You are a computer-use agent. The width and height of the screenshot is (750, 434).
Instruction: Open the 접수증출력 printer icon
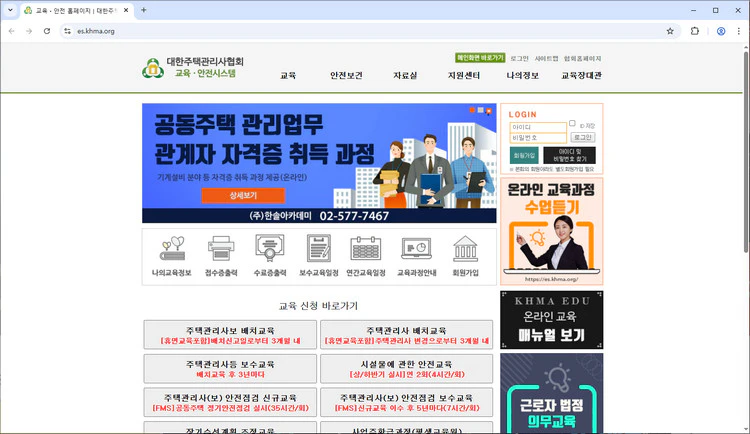coord(221,256)
